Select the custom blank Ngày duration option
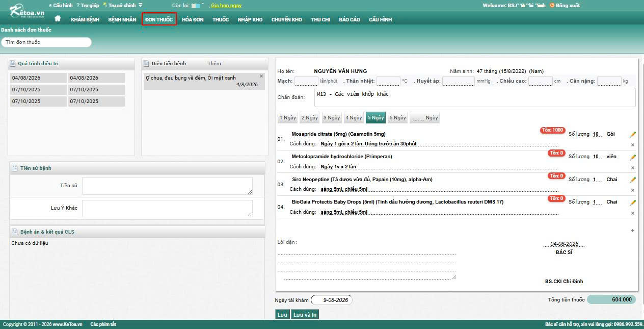Image resolution: width=644 pixels, height=329 pixels. [x=425, y=118]
